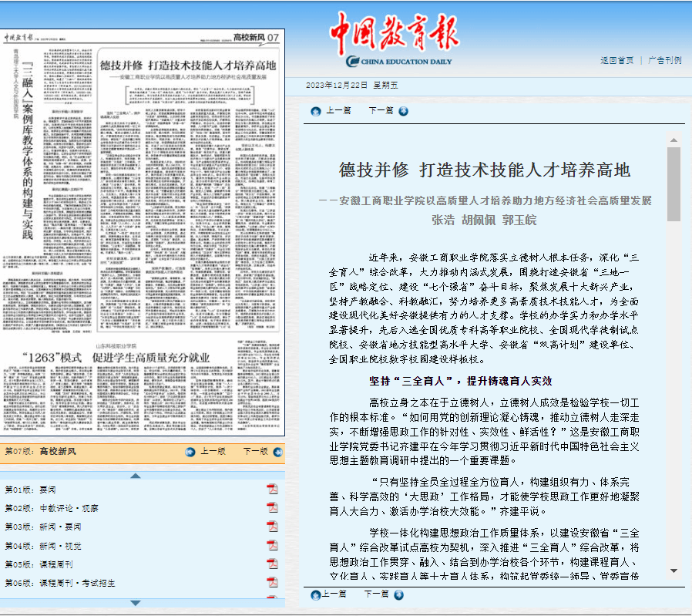Screen dimensions: 692x616
Task: Open PDF icon for 第01版 要闻
Action: pyautogui.click(x=272, y=490)
